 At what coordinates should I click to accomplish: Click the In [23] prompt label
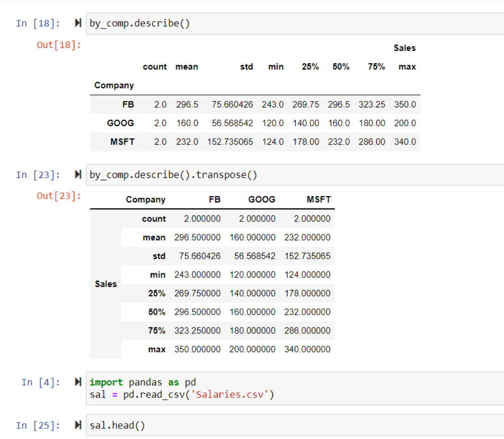38,174
